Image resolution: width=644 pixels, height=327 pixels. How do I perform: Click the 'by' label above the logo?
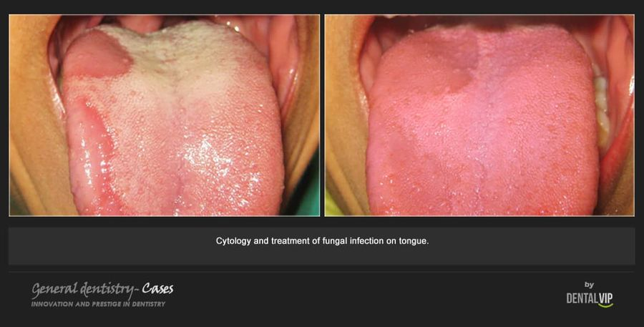pyautogui.click(x=590, y=285)
